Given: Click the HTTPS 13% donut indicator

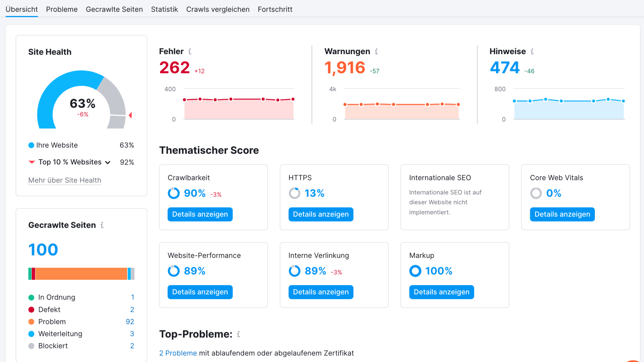Looking at the screenshot, I should (x=294, y=193).
